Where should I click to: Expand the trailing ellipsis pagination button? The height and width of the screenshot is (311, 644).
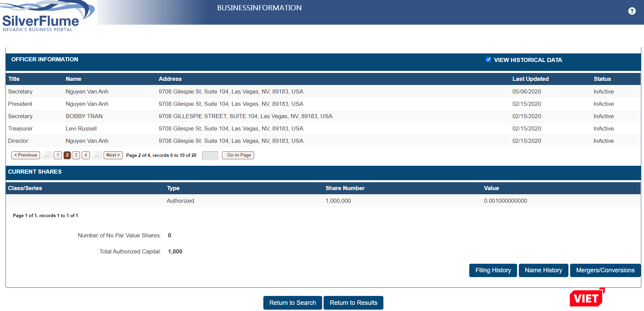coord(97,155)
